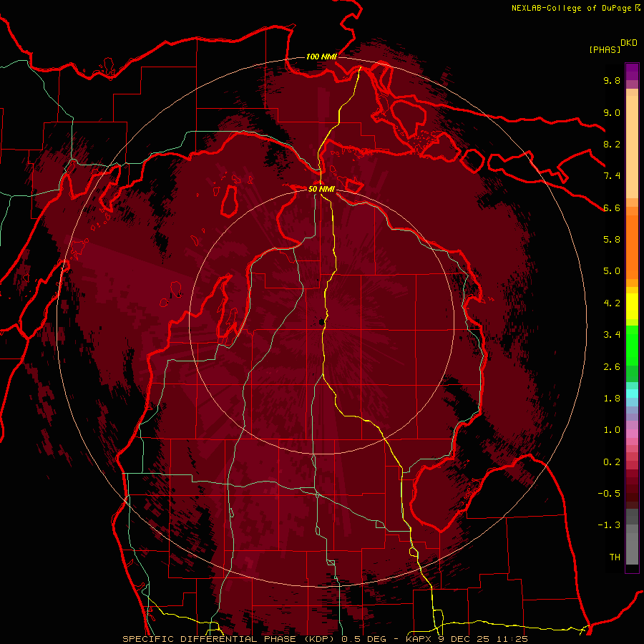The width and height of the screenshot is (644, 644).
Task: Click the purple band atop the color bar
Action: click(632, 72)
